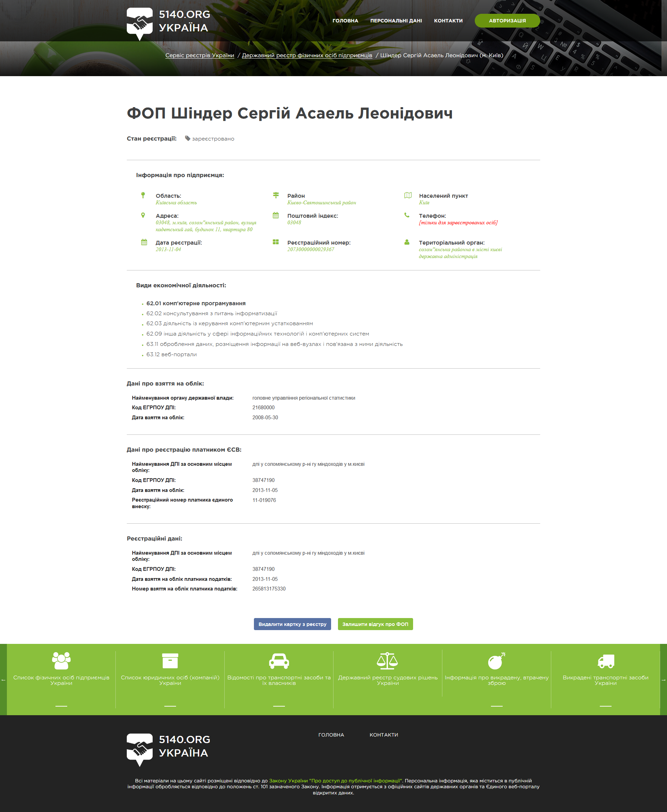Click the truck icon for stolen vehicles
Viewport: 667px width, 812px height.
click(606, 661)
